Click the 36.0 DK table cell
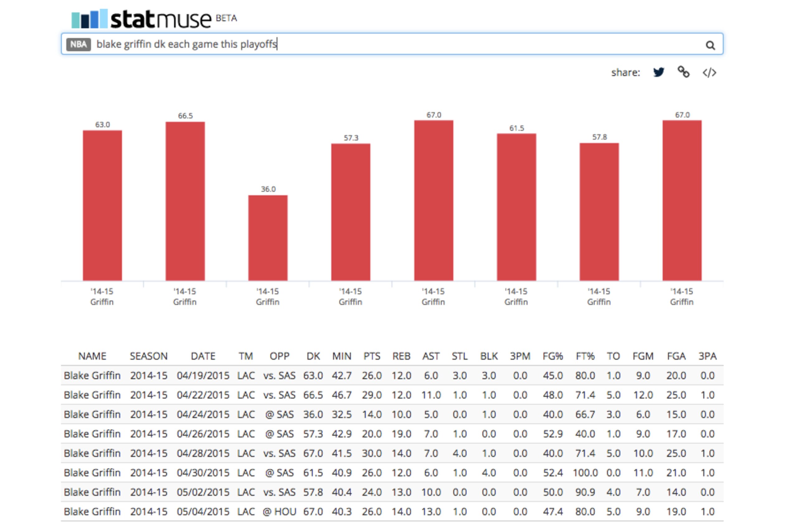This screenshot has width=797, height=532. click(x=313, y=414)
